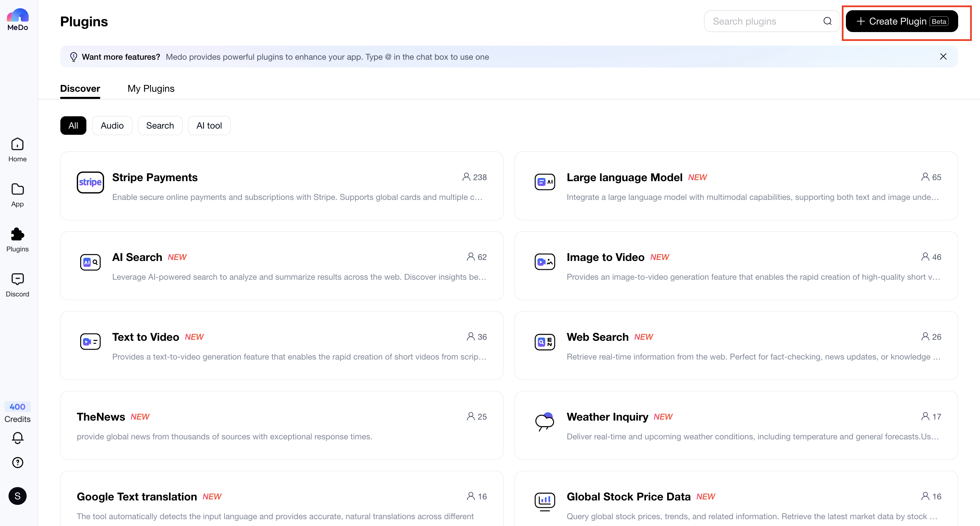Open Discord chat icon in sidebar
Image resolution: width=980 pixels, height=526 pixels.
(17, 280)
